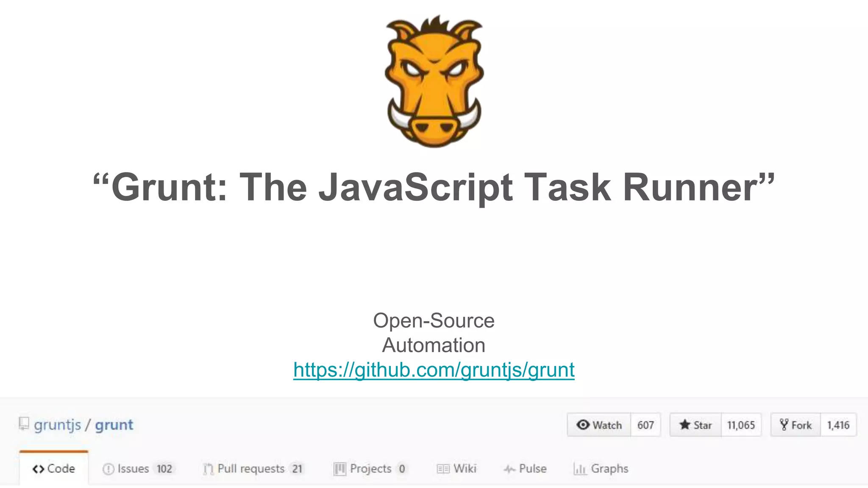Open the Pull requests tab
Screen dimensions: 868x488
click(x=253, y=469)
